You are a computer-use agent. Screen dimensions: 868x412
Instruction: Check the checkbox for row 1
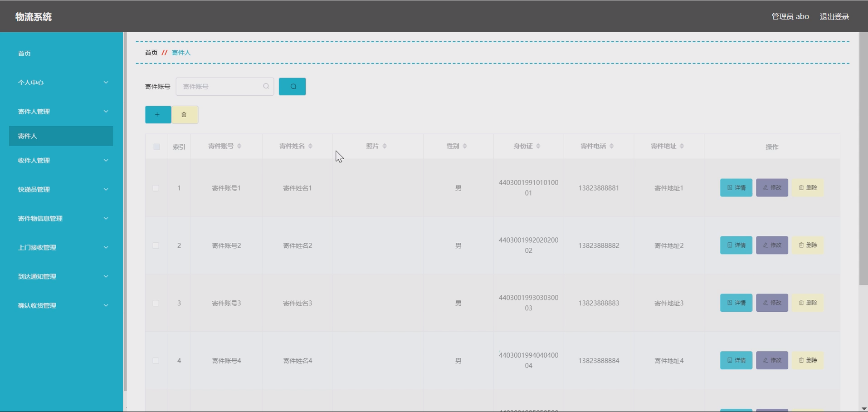(x=156, y=188)
